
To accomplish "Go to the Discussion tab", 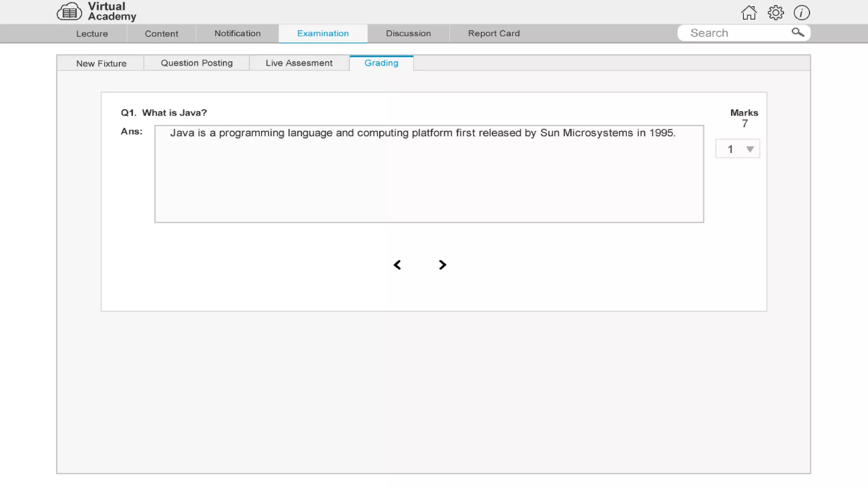I will click(x=408, y=33).
